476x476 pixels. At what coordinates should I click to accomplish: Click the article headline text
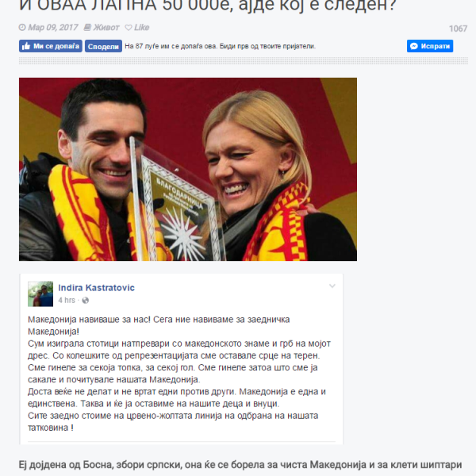click(x=208, y=6)
